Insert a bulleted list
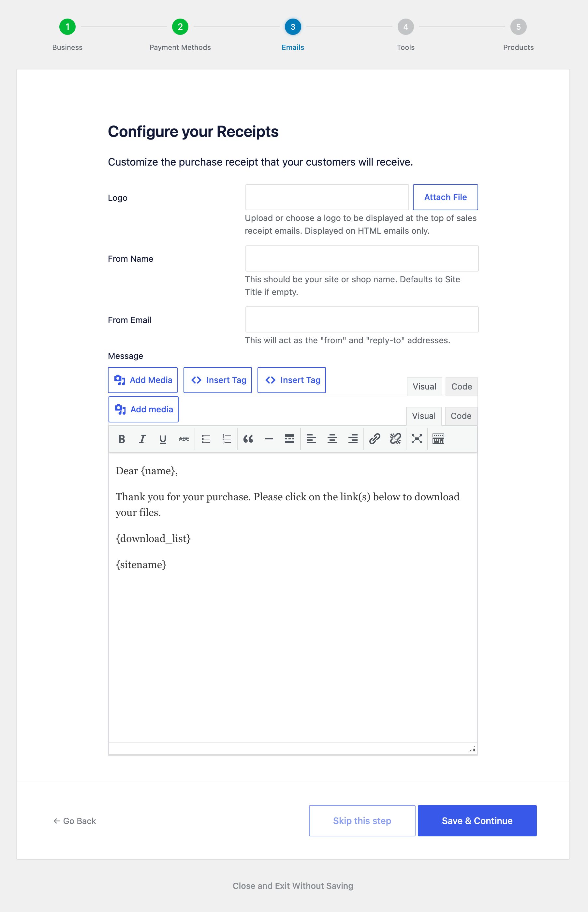The width and height of the screenshot is (588, 912). [x=206, y=439]
